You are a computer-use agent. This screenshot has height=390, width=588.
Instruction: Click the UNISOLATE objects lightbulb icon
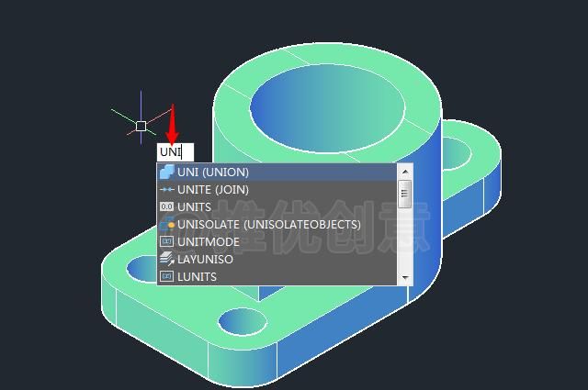166,224
